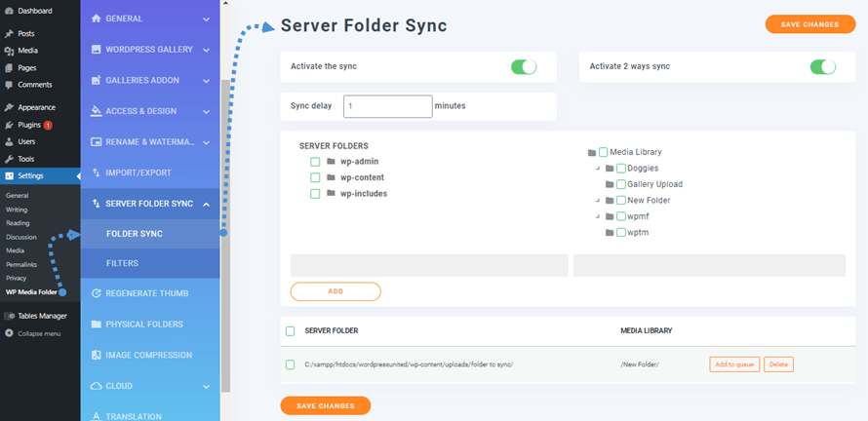This screenshot has width=868, height=421.
Task: Open Posts in WordPress admin menu
Action: 26,33
